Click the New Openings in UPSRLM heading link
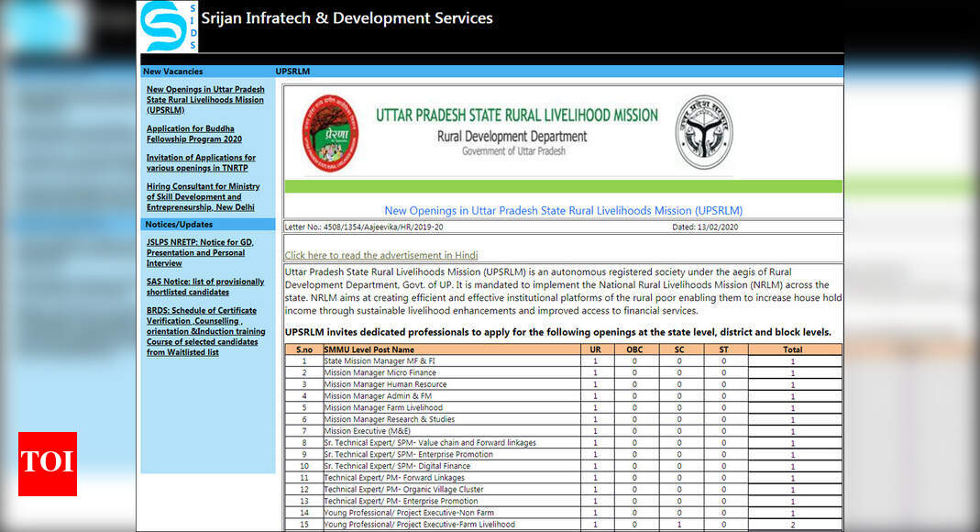The image size is (980, 532). click(564, 210)
